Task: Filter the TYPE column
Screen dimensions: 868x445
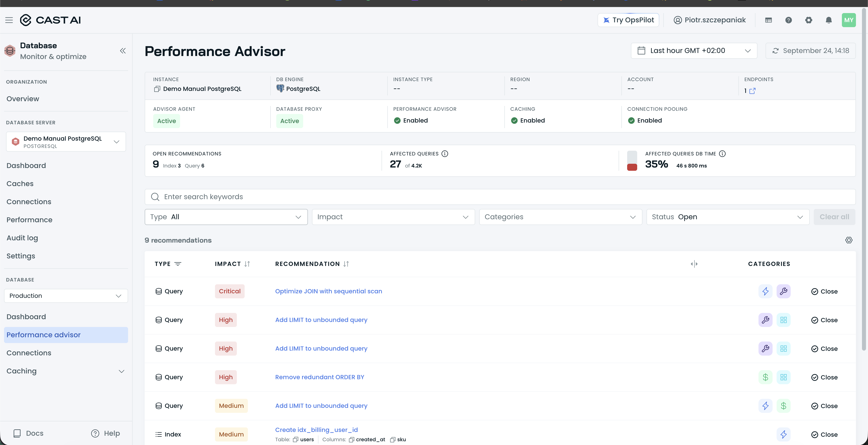Action: 178,264
